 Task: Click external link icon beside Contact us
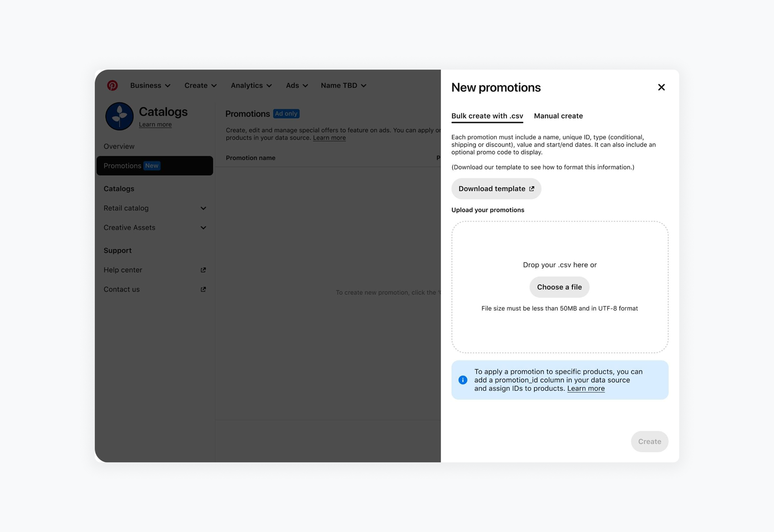pyautogui.click(x=203, y=289)
